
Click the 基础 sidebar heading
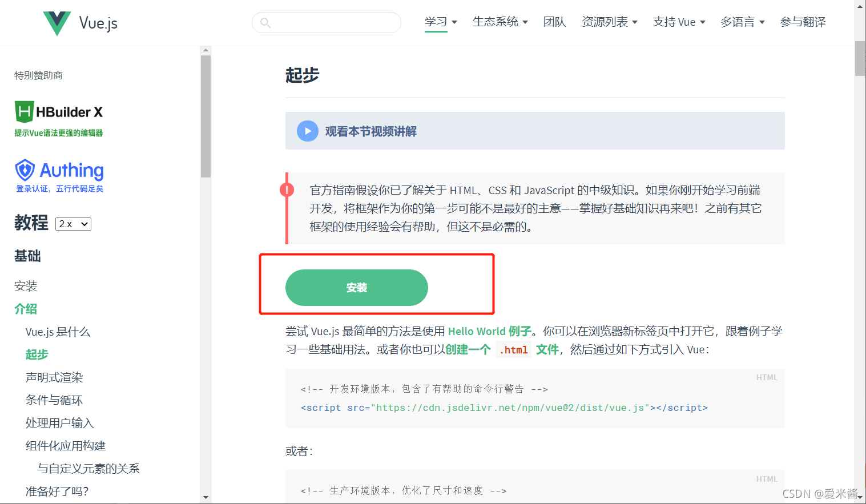pos(27,256)
